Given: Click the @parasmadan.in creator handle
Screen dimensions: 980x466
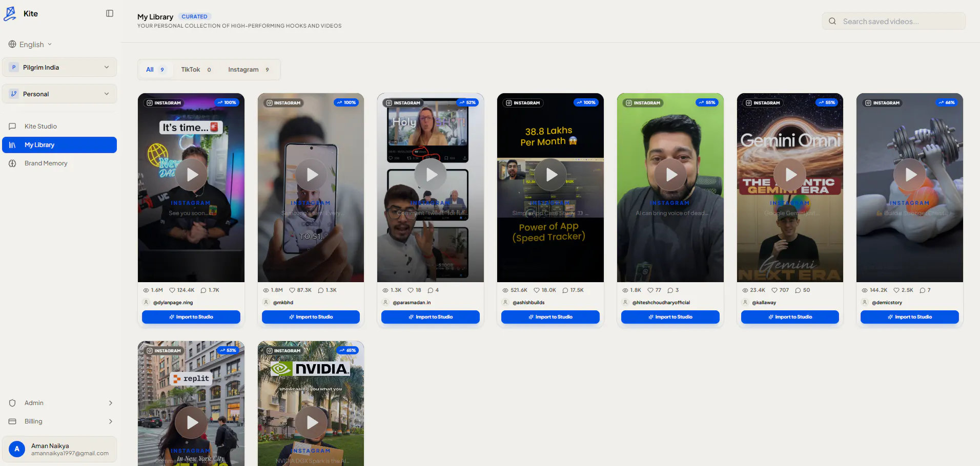Looking at the screenshot, I should click(x=412, y=303).
